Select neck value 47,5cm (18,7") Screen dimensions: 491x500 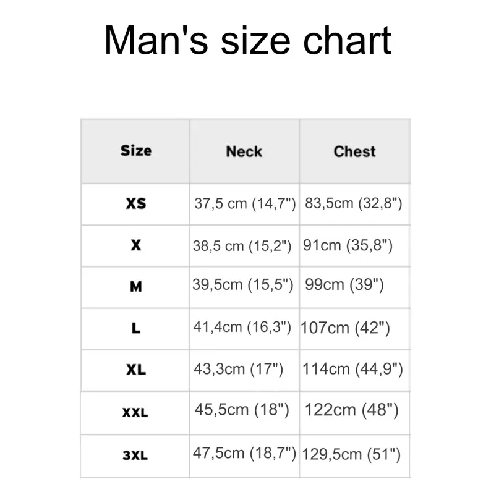coord(244,453)
